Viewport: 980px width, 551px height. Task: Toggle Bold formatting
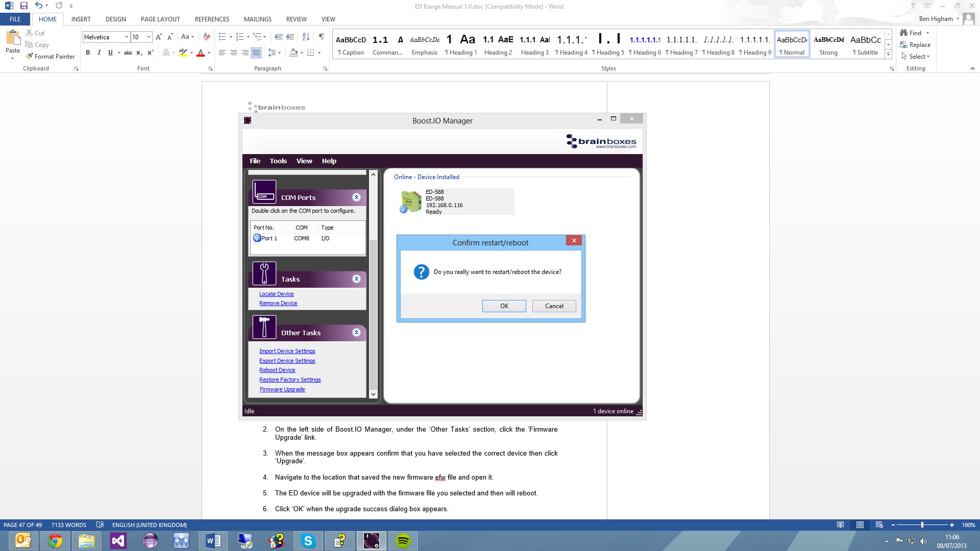(x=88, y=53)
